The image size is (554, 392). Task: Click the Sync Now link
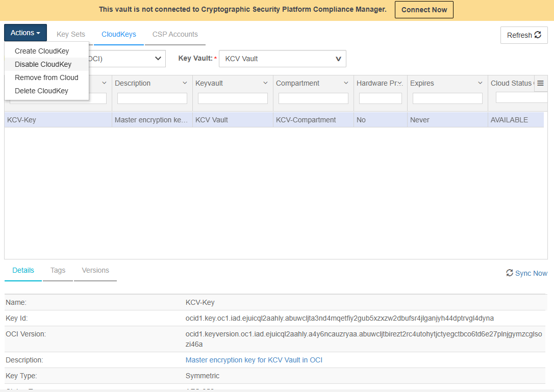526,273
